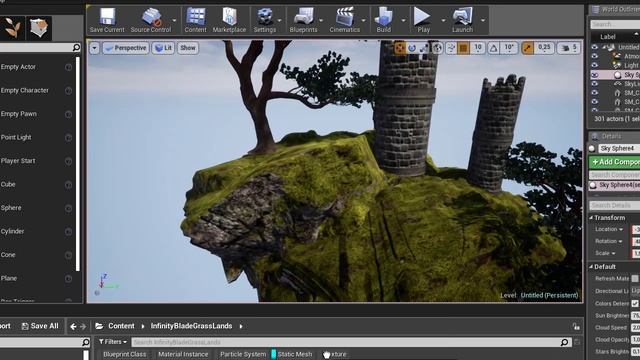Image resolution: width=640 pixels, height=360 pixels.
Task: Click the content browser back arrow
Action: pyautogui.click(x=73, y=326)
